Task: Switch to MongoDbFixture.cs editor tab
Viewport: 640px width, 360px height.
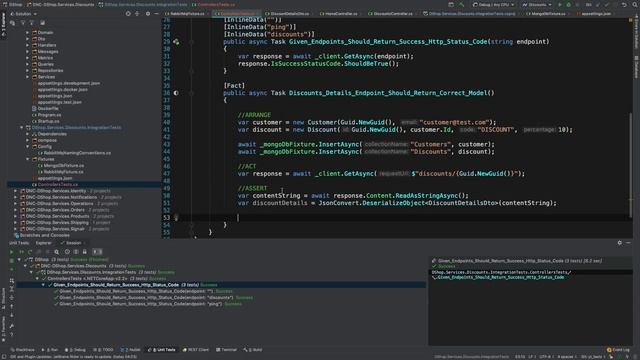Action: [x=546, y=14]
